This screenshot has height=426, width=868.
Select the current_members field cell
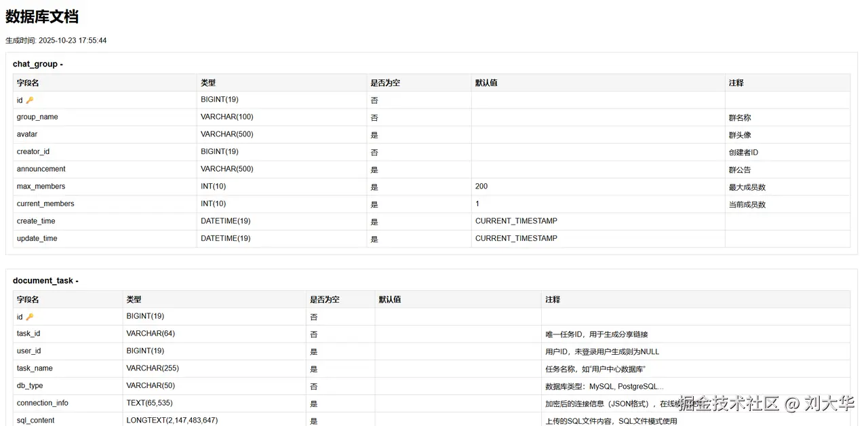click(105, 204)
